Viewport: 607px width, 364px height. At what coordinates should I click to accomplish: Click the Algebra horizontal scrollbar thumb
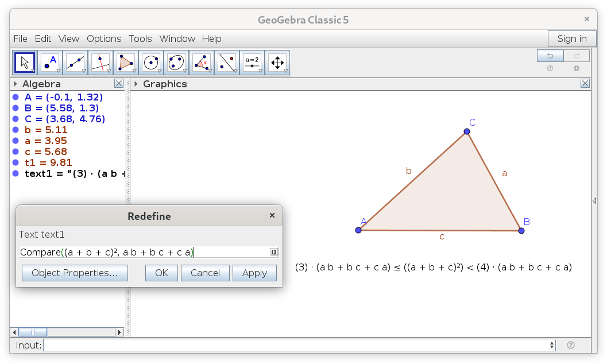click(x=33, y=332)
